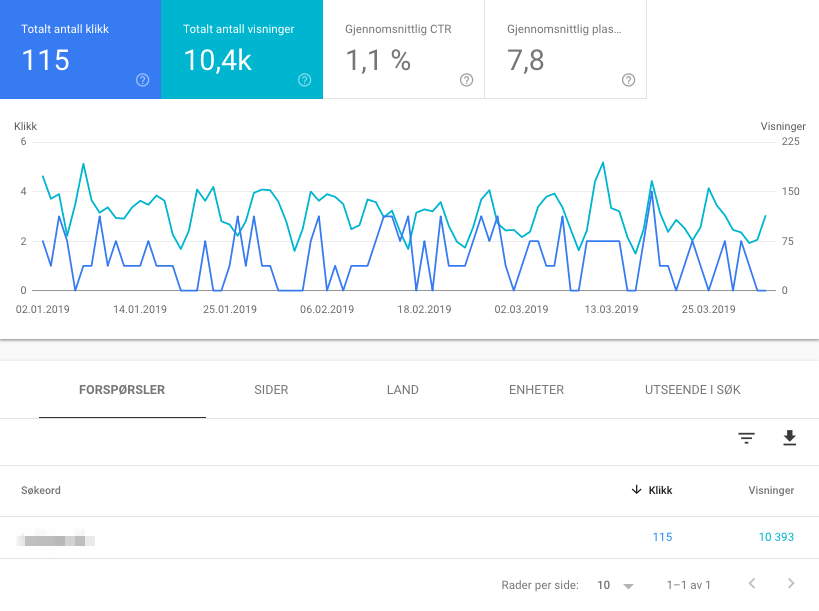Switch to the LAND tab

(403, 390)
